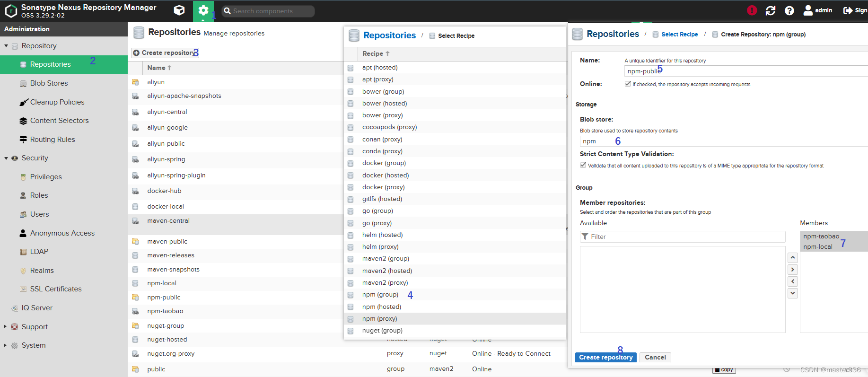Choose npm (hosted) recipe
The height and width of the screenshot is (377, 868).
click(381, 307)
